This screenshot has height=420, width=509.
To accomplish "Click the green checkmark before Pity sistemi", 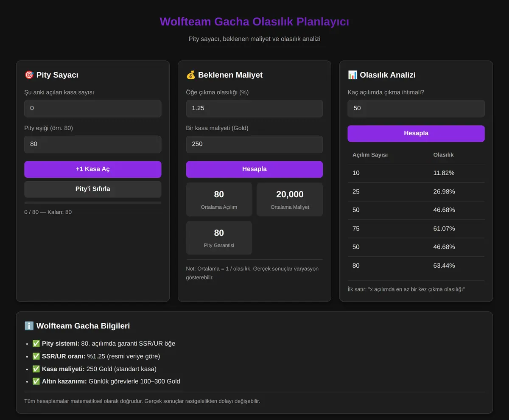I will [x=36, y=344].
